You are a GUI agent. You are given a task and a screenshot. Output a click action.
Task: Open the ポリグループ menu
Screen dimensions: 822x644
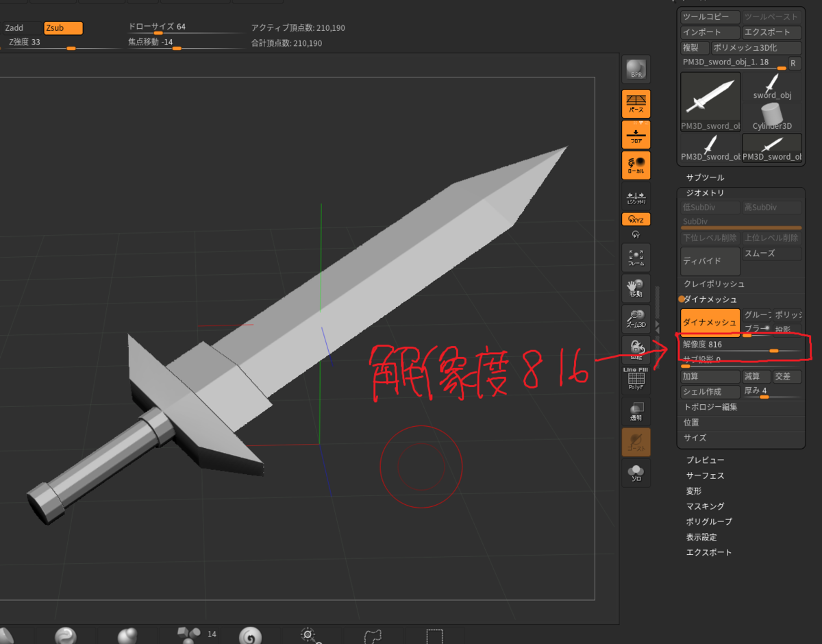[x=709, y=521]
